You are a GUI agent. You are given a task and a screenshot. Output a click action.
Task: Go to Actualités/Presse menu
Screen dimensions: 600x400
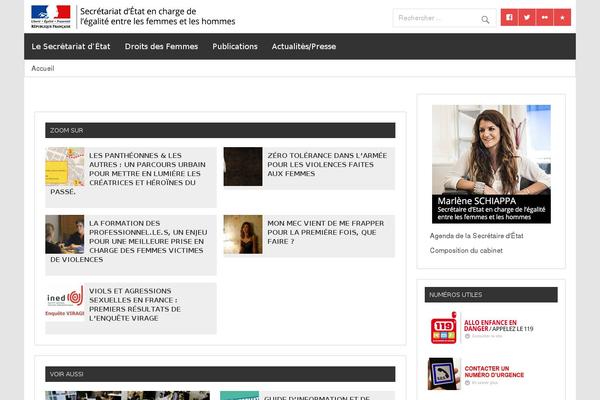pos(303,47)
